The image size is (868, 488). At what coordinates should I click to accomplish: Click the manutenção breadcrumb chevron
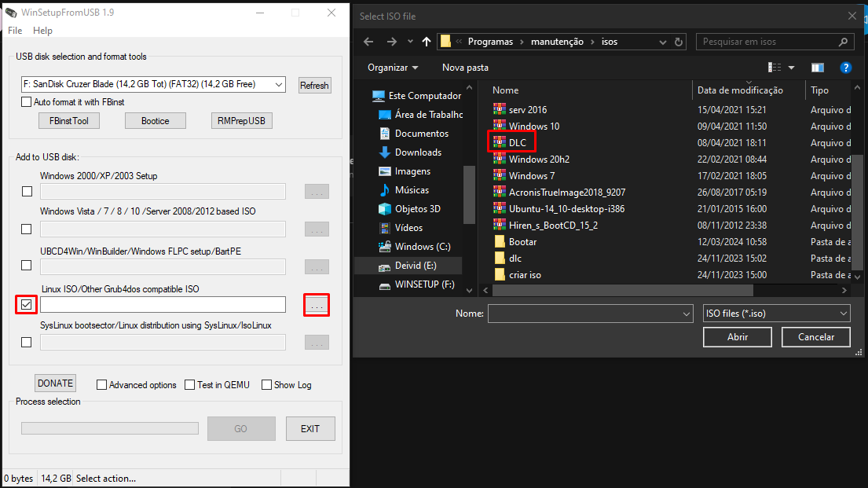(x=592, y=42)
